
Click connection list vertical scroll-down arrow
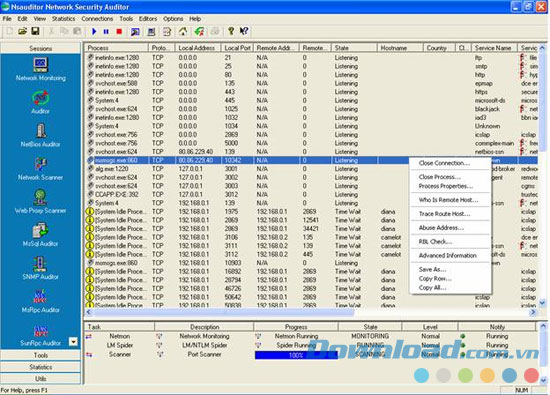543,302
